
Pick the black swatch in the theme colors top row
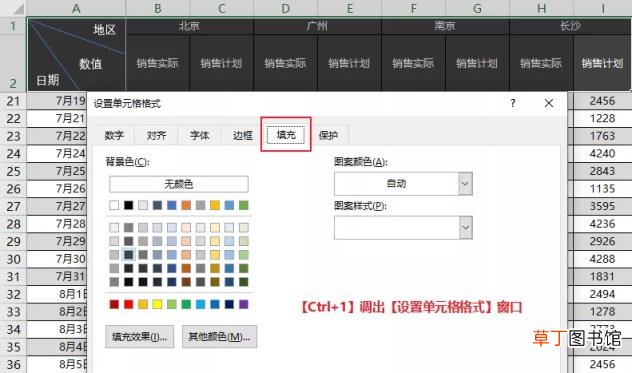(129, 205)
